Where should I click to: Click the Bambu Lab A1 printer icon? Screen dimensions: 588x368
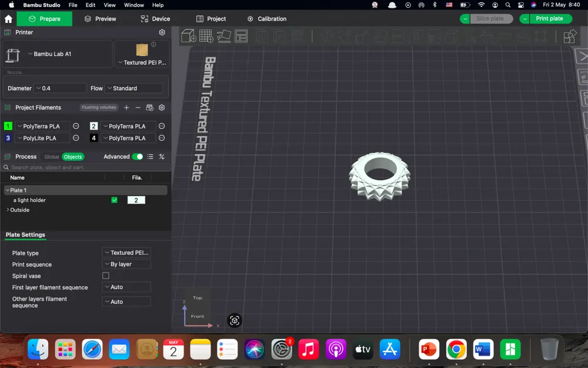coord(13,55)
